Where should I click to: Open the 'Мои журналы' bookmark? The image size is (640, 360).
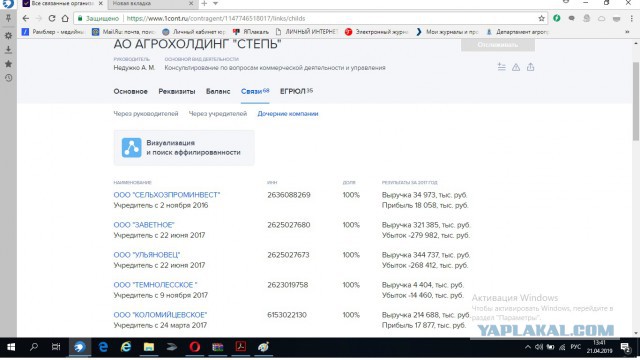(447, 31)
